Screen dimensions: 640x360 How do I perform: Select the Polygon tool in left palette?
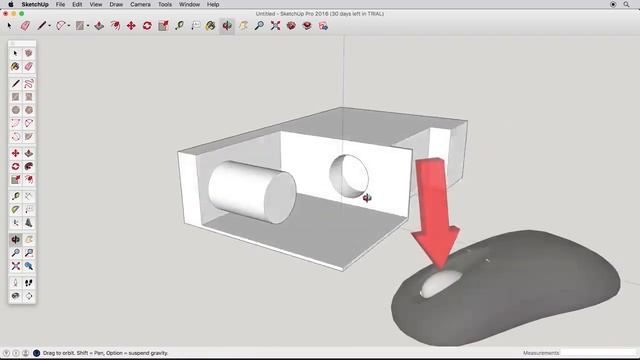point(29,110)
